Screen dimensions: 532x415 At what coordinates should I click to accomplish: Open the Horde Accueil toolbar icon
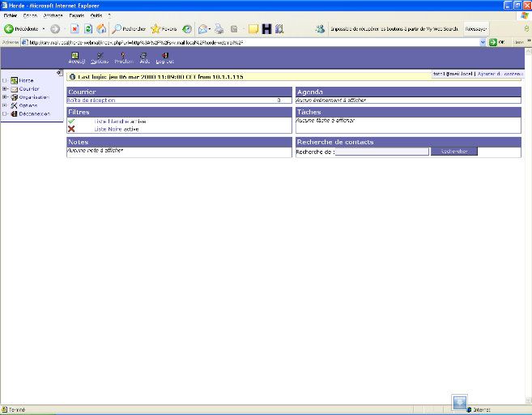[75, 55]
